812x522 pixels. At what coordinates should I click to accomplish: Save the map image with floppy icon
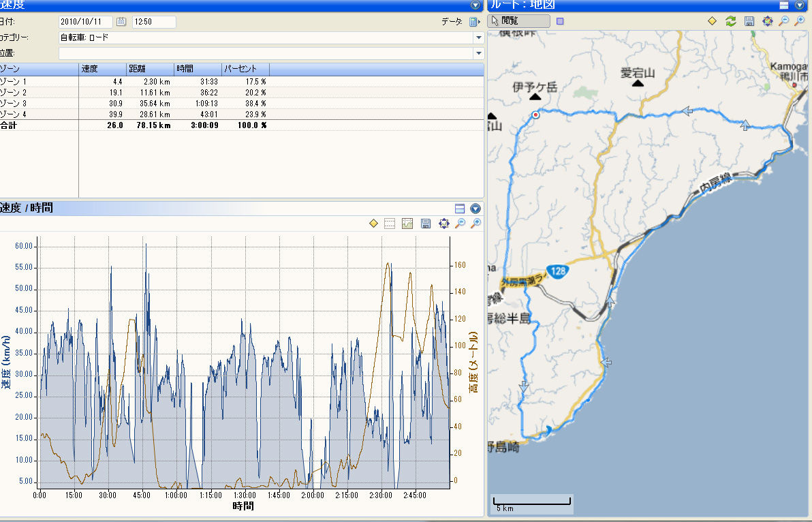(x=749, y=20)
